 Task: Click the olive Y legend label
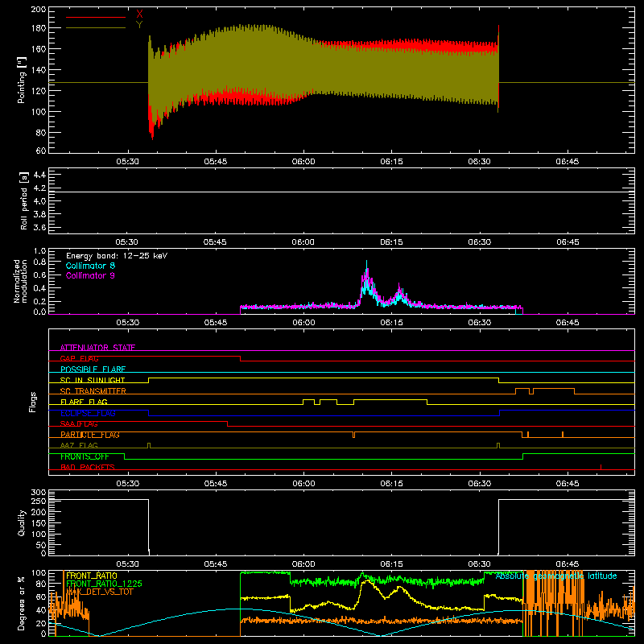[x=139, y=25]
